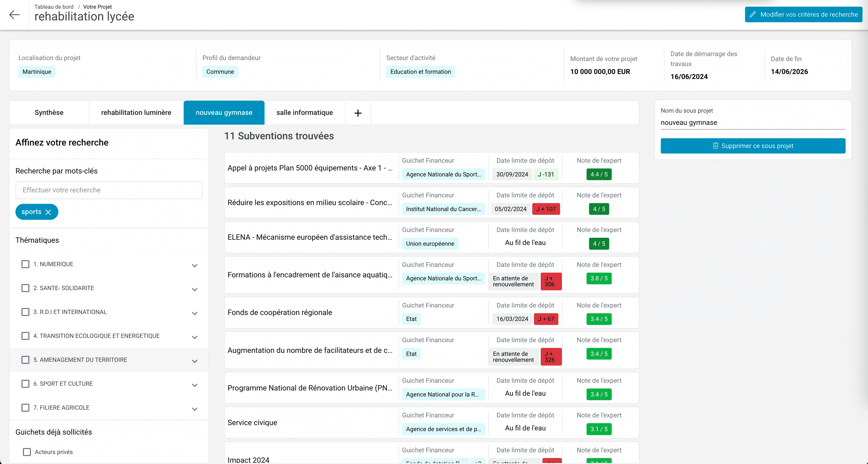Click the 10 000 000,00 EUR project amount
Viewport: 868px width, 464px height.
point(600,71)
